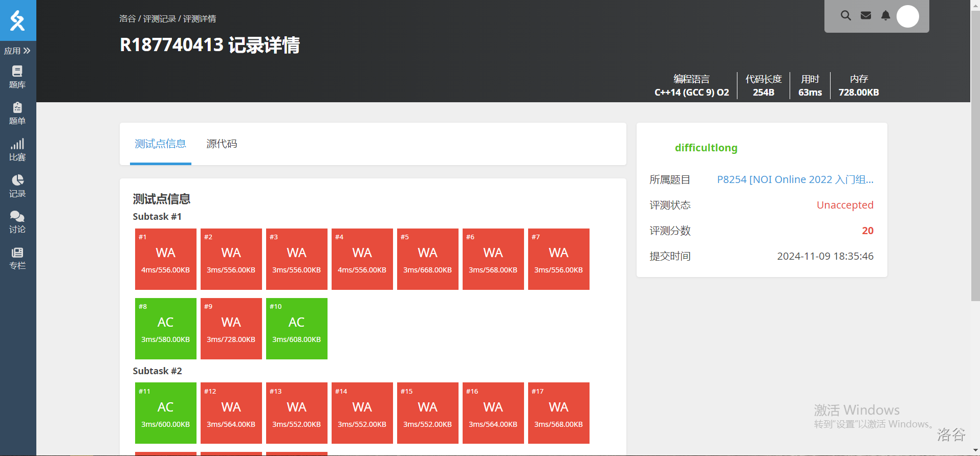Switch to the 源代码 tab
The image size is (980, 456).
222,144
